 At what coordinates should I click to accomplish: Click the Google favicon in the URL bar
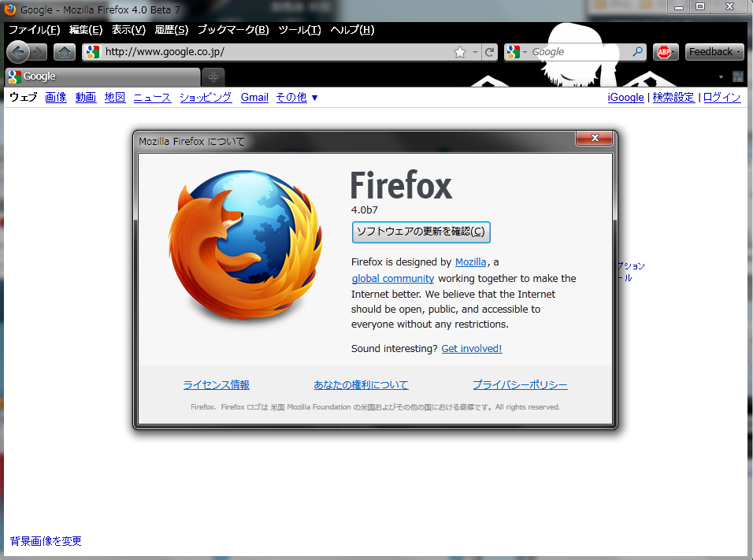coord(93,52)
